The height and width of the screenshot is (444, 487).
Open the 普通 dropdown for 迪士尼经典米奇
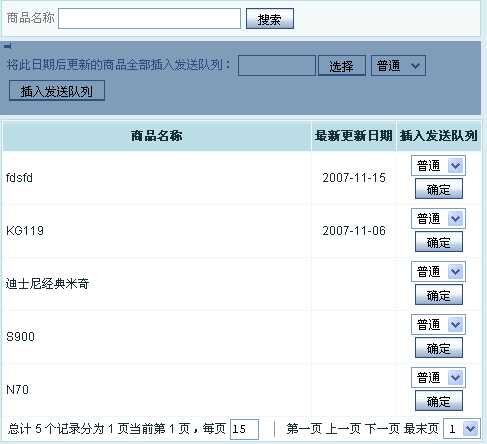(438, 272)
